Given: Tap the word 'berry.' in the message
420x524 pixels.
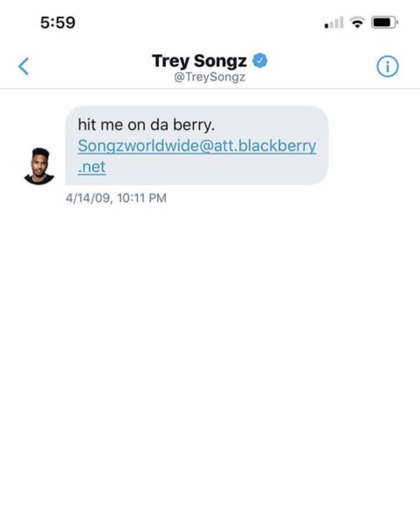Looking at the screenshot, I should click(194, 125).
